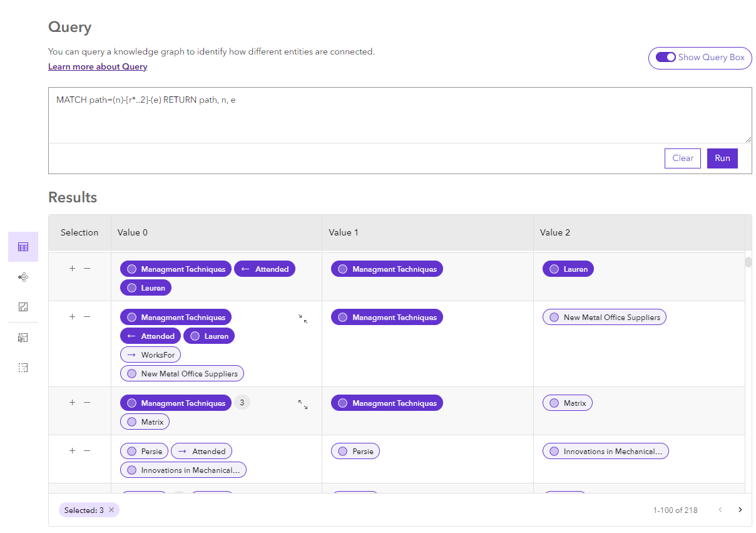Viewport: 756px width, 533px height.
Task: Click the Value 2 column header
Action: tap(555, 232)
